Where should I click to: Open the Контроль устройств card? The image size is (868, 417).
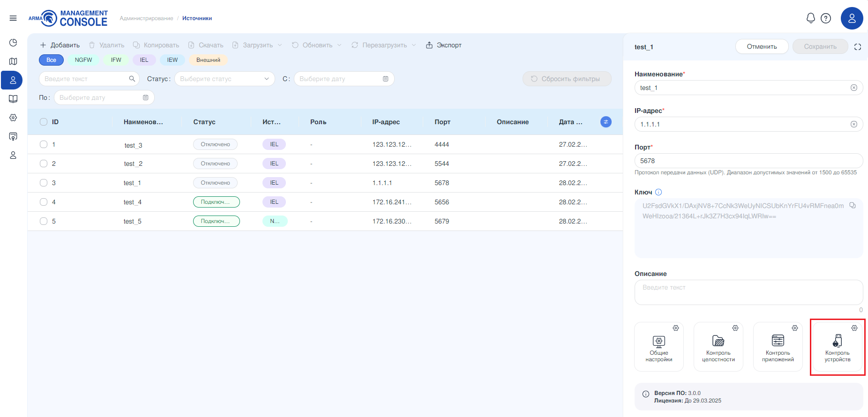(838, 347)
